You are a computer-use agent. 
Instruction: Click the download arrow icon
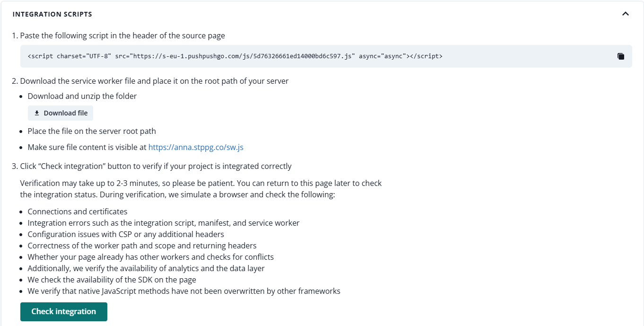pyautogui.click(x=37, y=113)
